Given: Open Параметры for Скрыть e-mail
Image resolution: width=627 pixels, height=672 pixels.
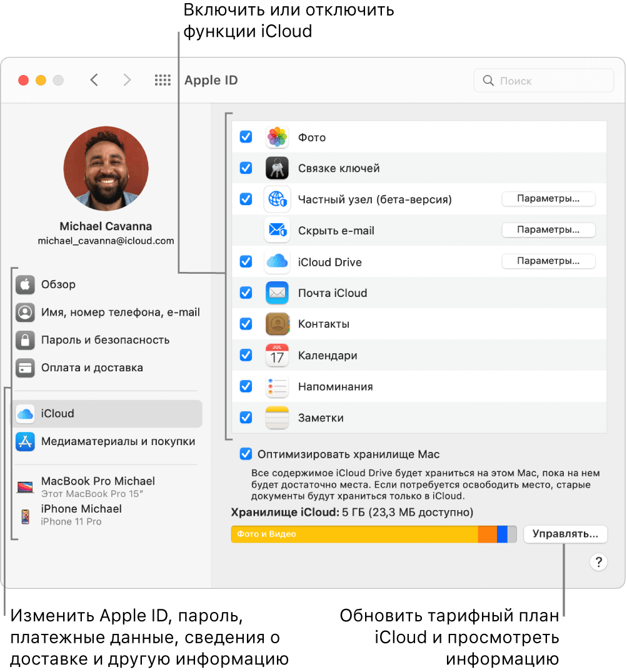Looking at the screenshot, I should (548, 230).
